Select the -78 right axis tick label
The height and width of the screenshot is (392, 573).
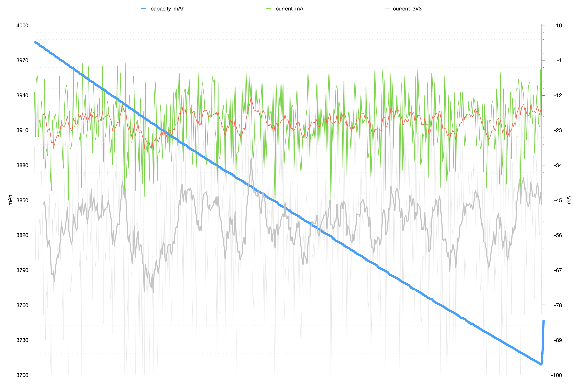pyautogui.click(x=558, y=305)
